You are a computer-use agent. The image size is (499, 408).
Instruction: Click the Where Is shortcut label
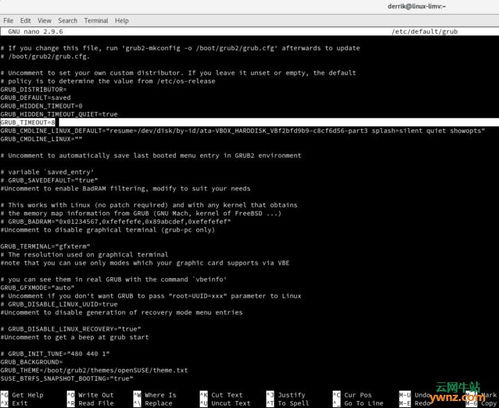coord(160,395)
